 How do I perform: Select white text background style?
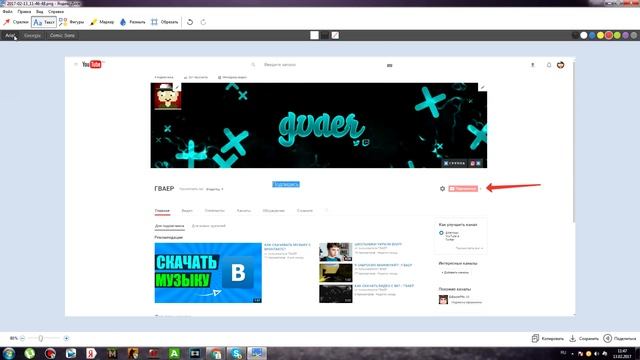[x=314, y=36]
